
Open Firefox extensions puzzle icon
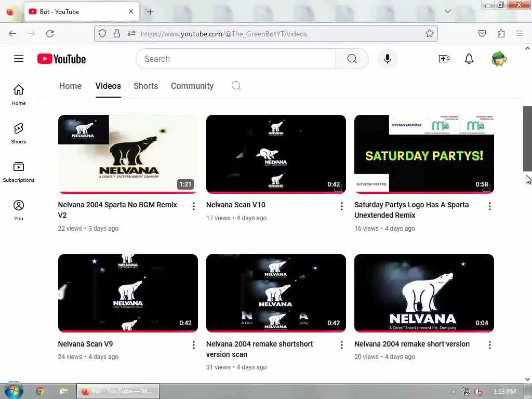pyautogui.click(x=501, y=33)
